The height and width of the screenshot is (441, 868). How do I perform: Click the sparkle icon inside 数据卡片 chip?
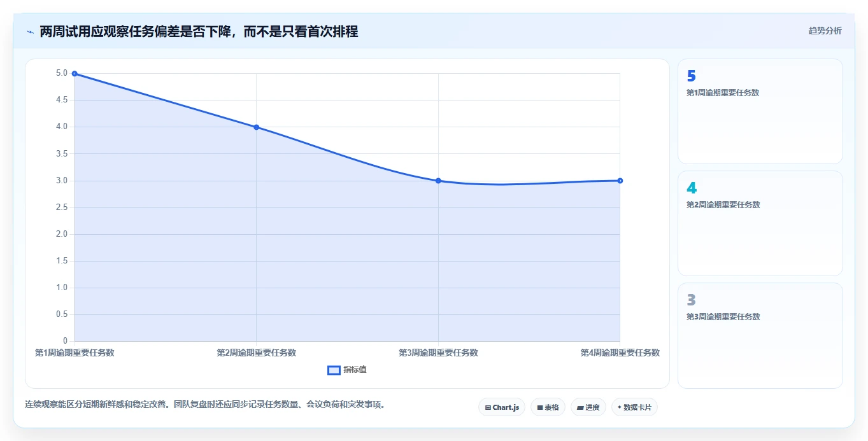(x=620, y=407)
